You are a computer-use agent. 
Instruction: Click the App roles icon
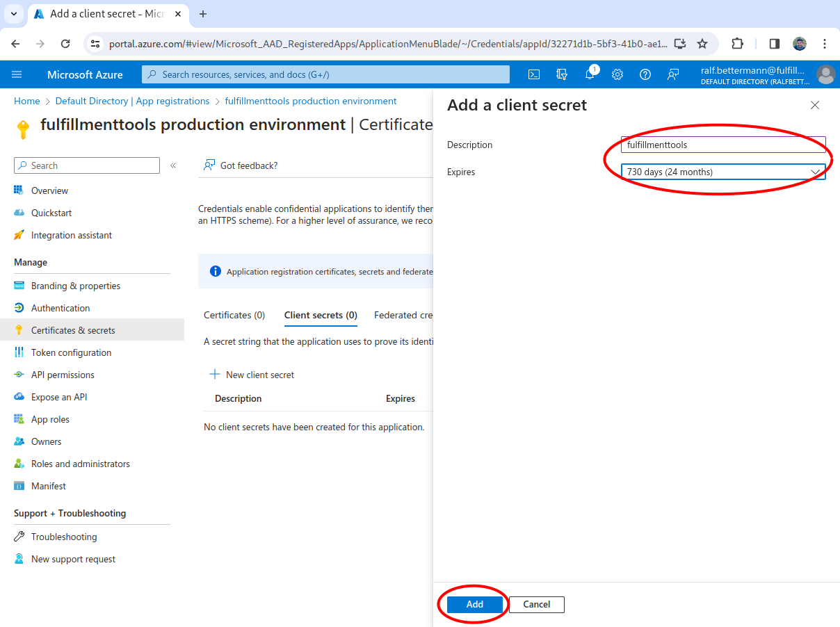[19, 419]
